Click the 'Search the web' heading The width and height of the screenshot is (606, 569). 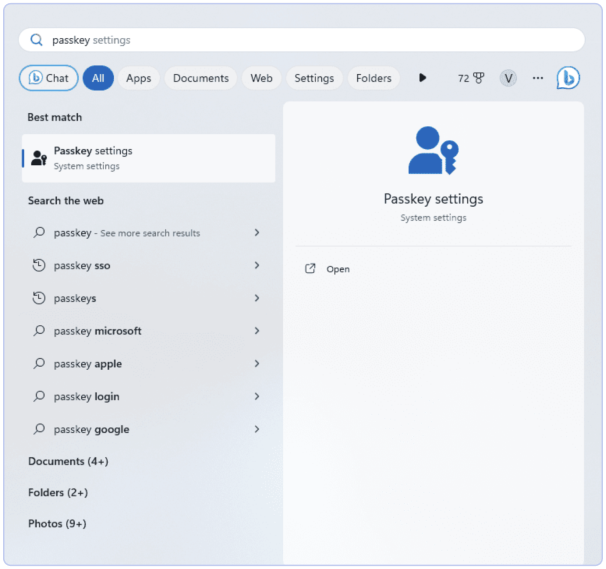tap(66, 201)
